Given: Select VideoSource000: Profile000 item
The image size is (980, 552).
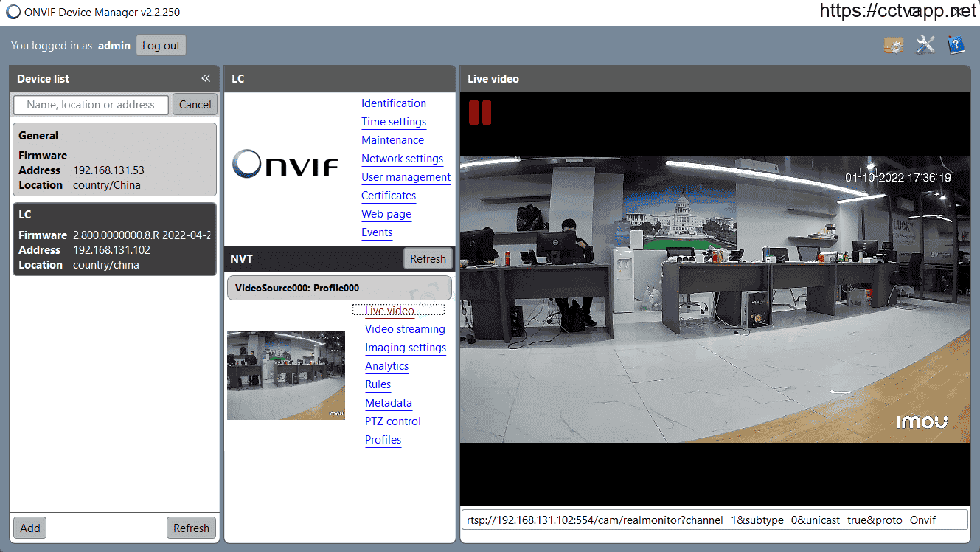Looking at the screenshot, I should click(x=339, y=288).
